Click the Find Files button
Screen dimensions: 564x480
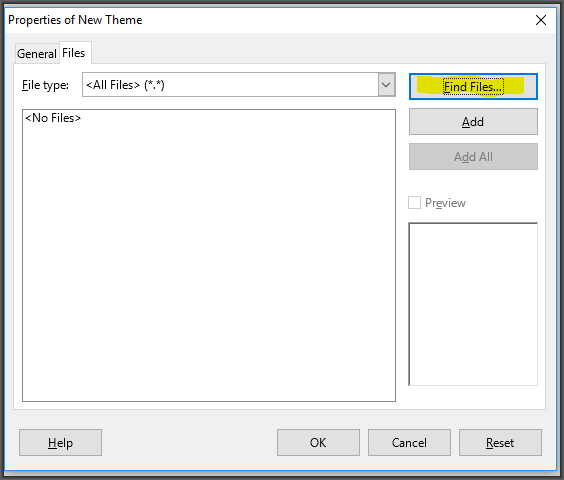tap(473, 87)
